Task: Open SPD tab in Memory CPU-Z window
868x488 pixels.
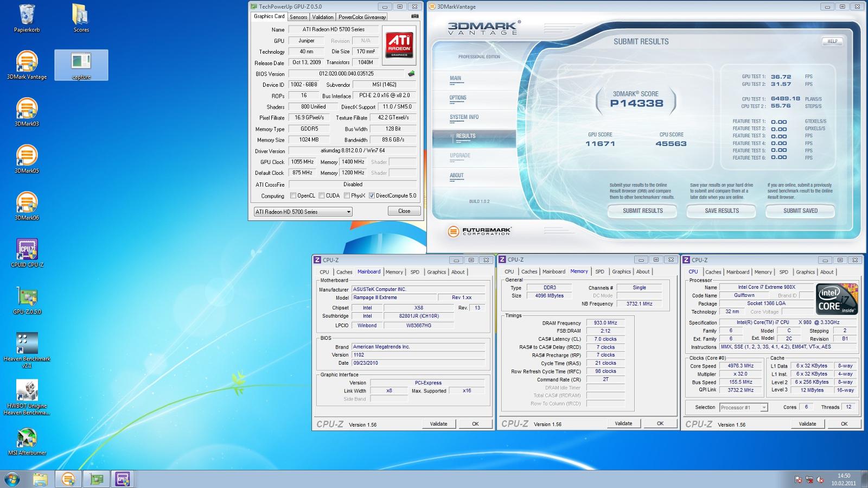Action: [599, 271]
